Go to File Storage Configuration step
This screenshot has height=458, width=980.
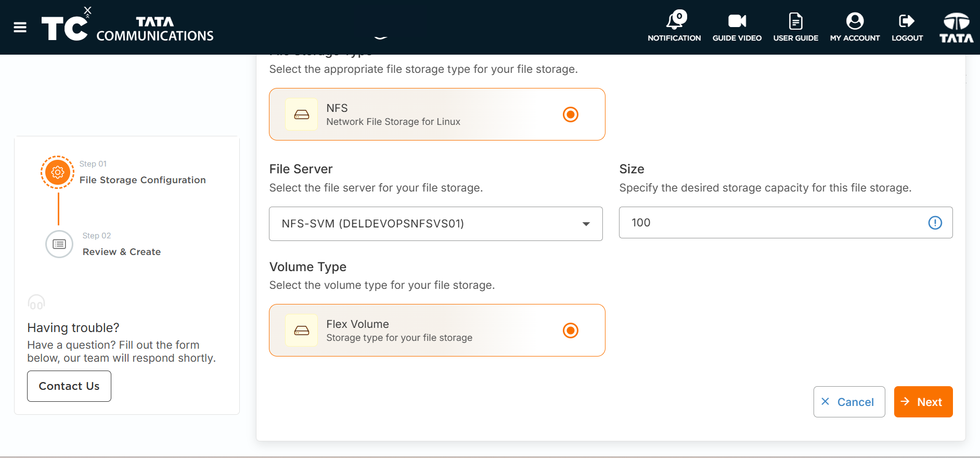pos(143,180)
